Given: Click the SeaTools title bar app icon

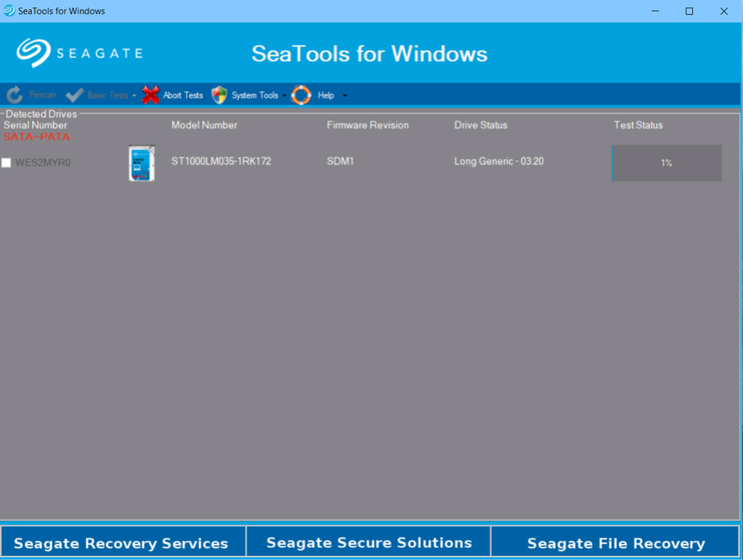Looking at the screenshot, I should click(9, 10).
